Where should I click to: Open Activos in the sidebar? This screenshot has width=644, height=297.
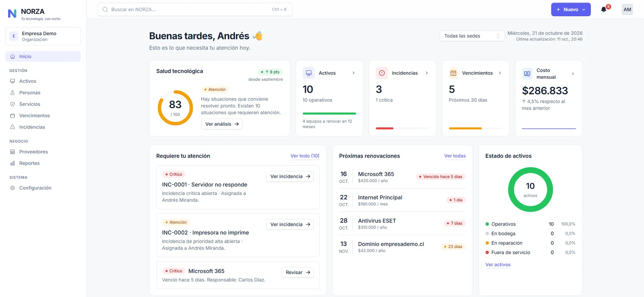[43, 81]
